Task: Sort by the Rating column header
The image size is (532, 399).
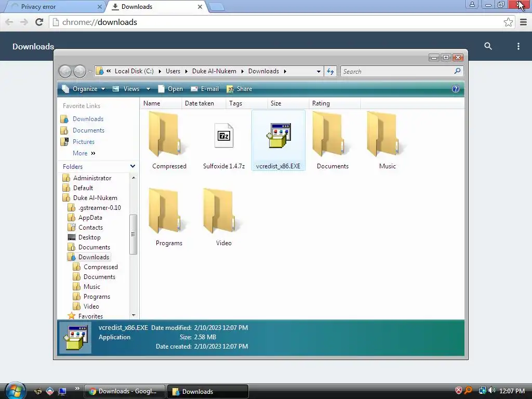Action: 335,103
